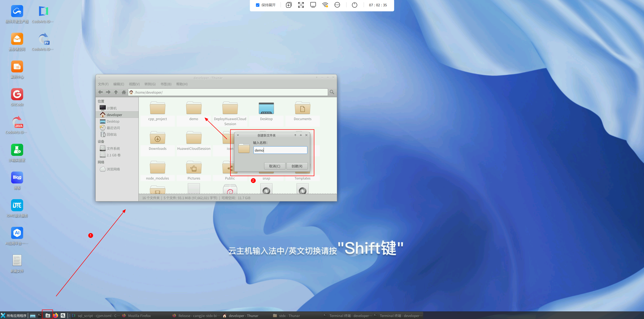Uncheck the 保持展开 checkbox
Image resolution: width=644 pixels, height=319 pixels.
pos(258,5)
